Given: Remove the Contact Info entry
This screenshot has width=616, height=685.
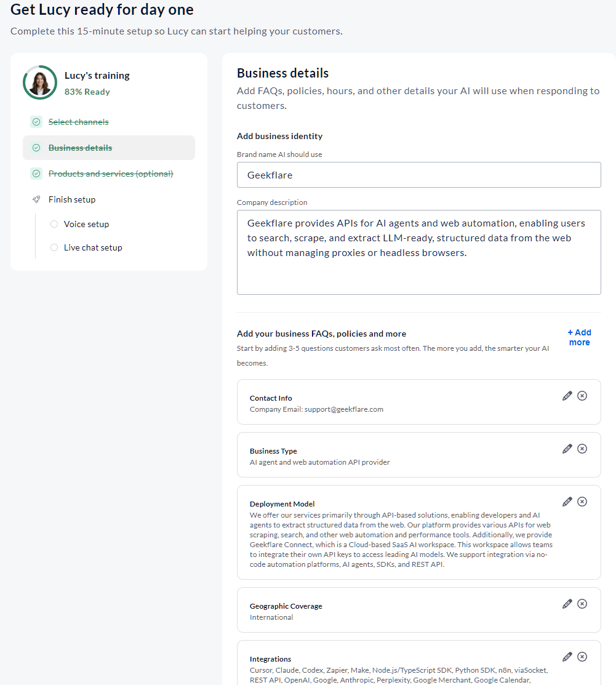Looking at the screenshot, I should pos(582,396).
